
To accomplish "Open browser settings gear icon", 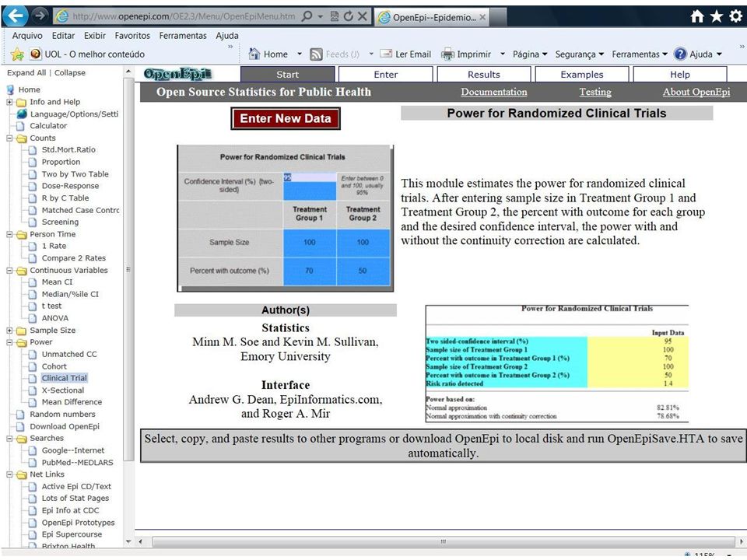I will [735, 16].
